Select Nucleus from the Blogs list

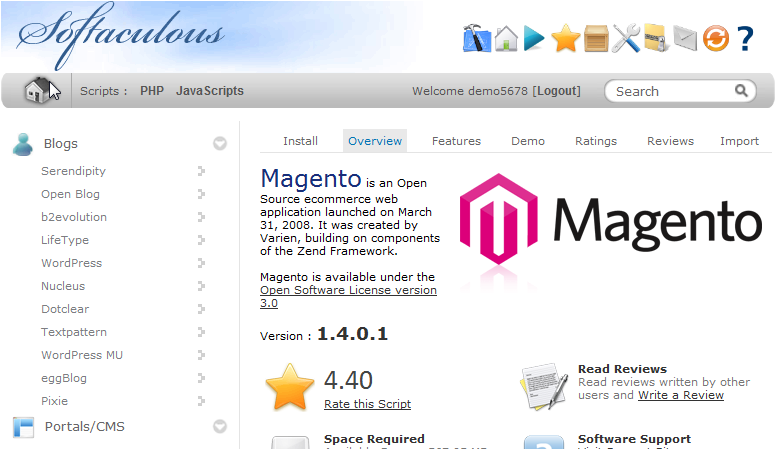click(x=63, y=286)
